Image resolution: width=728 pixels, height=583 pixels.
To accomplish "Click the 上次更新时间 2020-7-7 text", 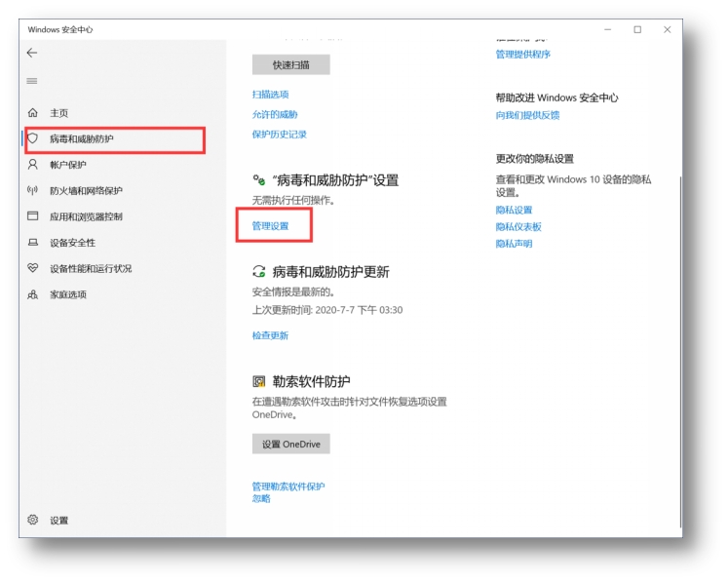I will [x=327, y=310].
